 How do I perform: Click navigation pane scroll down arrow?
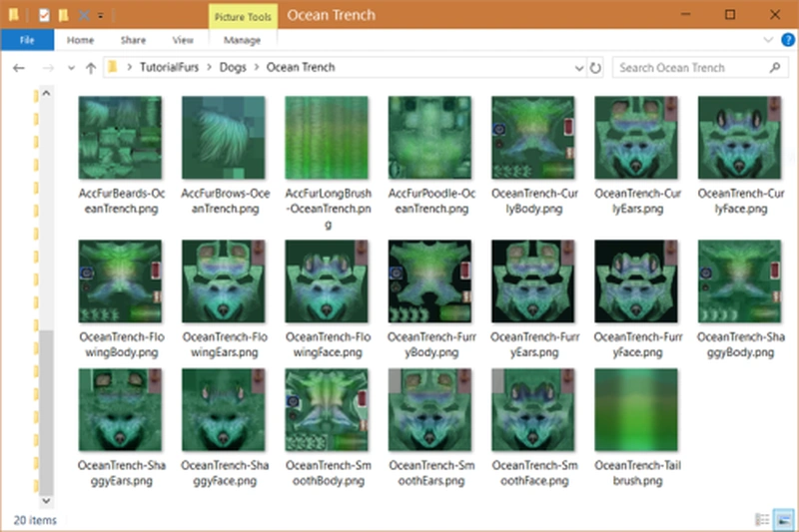(46, 501)
